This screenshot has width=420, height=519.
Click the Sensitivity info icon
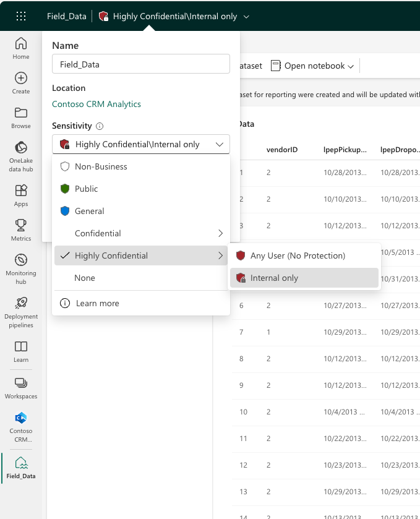click(x=100, y=126)
